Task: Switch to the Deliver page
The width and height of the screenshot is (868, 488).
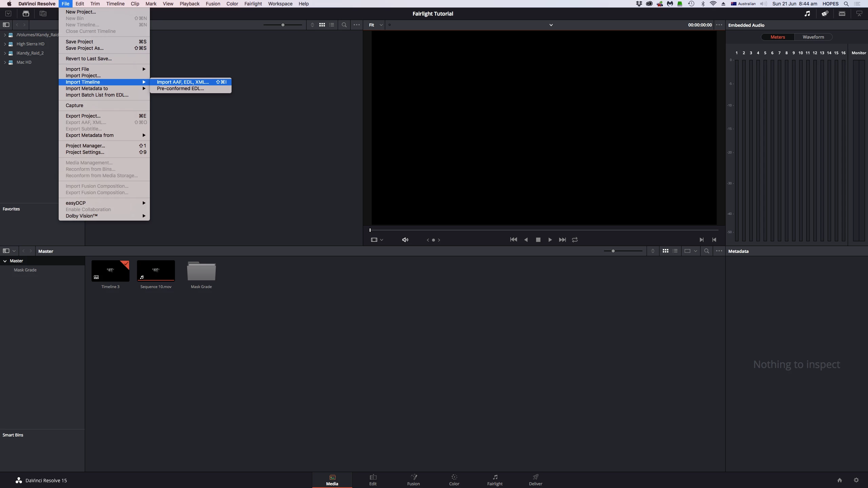Action: [x=535, y=480]
